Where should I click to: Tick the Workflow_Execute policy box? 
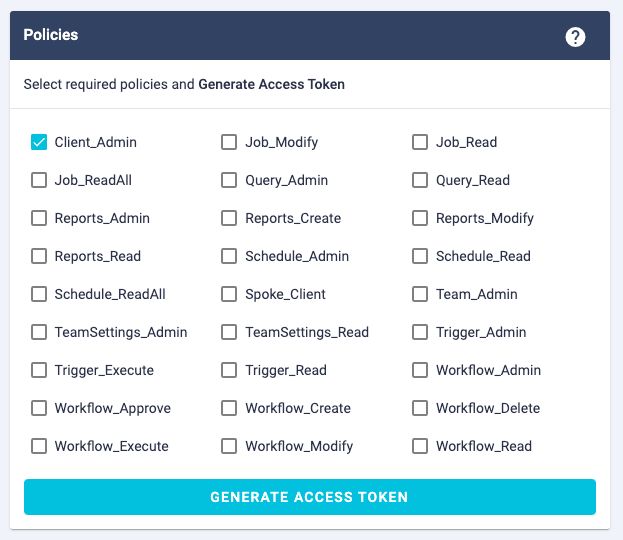click(x=39, y=446)
